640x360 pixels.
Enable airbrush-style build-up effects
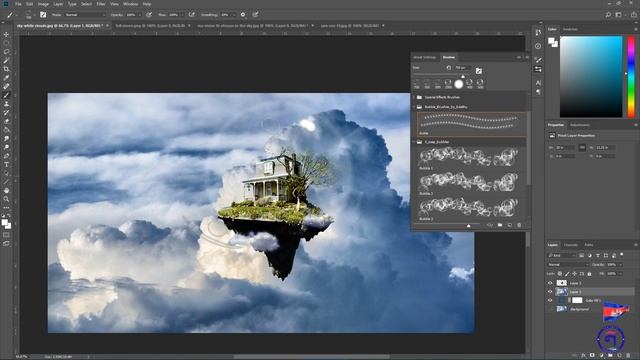pyautogui.click(x=192, y=15)
